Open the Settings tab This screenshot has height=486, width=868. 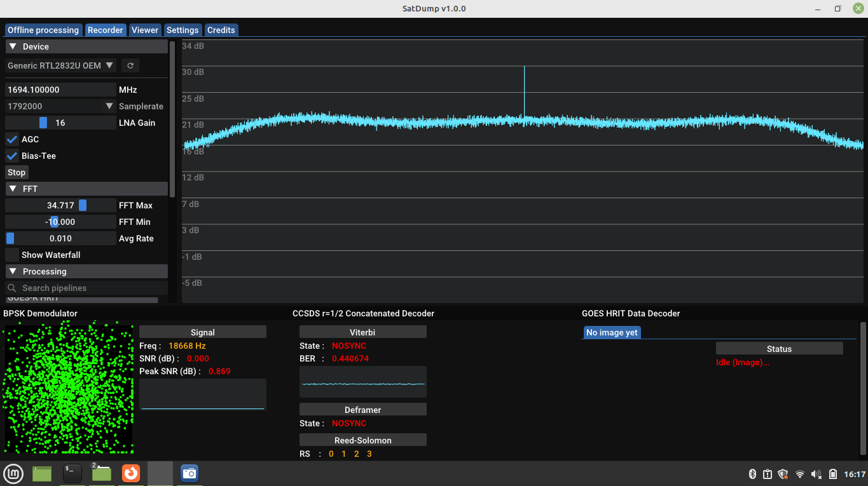[x=183, y=29]
